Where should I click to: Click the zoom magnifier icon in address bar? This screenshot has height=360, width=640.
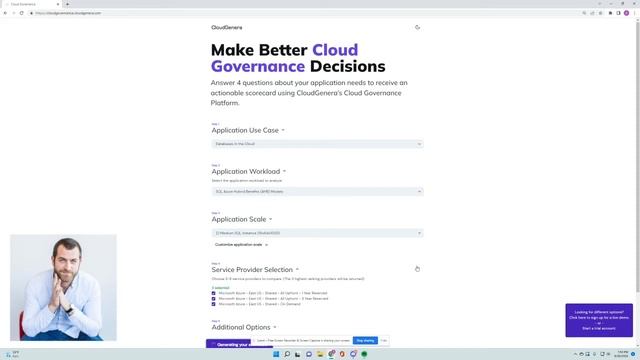click(x=584, y=13)
